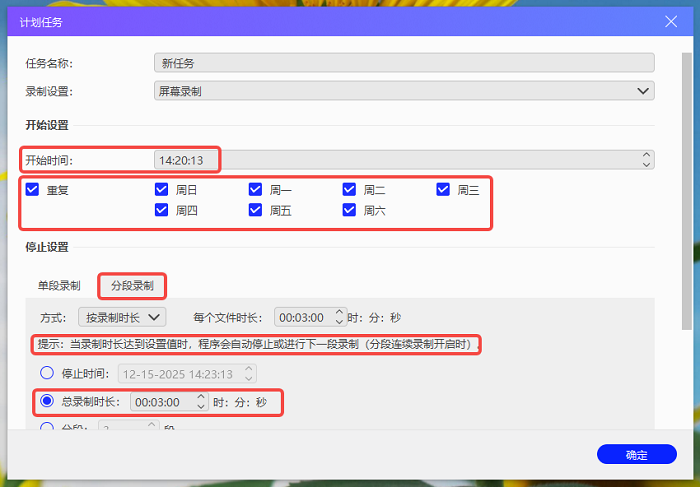The width and height of the screenshot is (700, 487).
Task: Click the 任务名称 input field
Action: click(x=404, y=63)
